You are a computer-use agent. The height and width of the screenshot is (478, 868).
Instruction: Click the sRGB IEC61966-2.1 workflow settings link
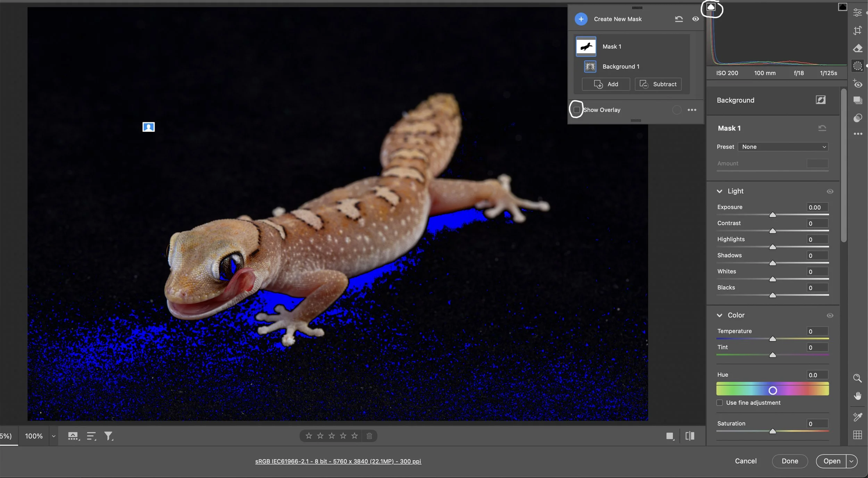(338, 461)
